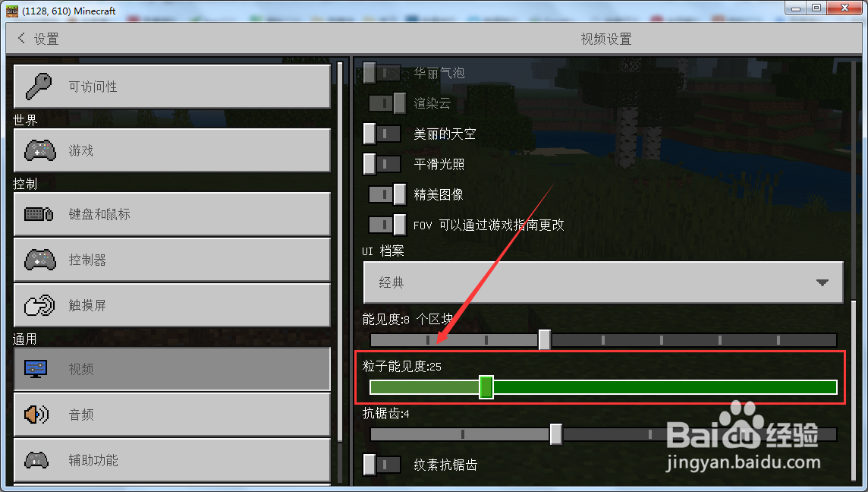The height and width of the screenshot is (492, 868).
Task: Open the 辅助功能 settings tab
Action: point(171,460)
